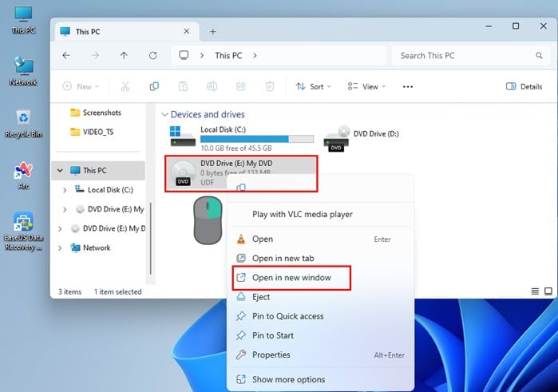Open Properties from context menu
This screenshot has height=392, width=558.
[x=320, y=354]
